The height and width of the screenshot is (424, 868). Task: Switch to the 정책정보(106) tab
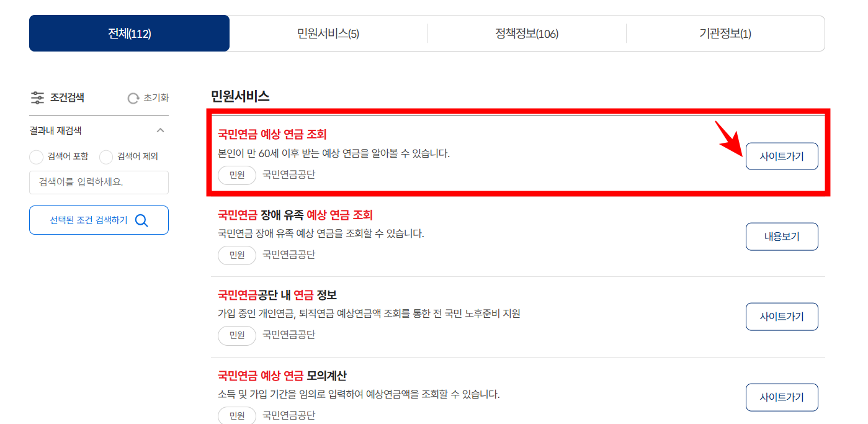click(x=527, y=34)
